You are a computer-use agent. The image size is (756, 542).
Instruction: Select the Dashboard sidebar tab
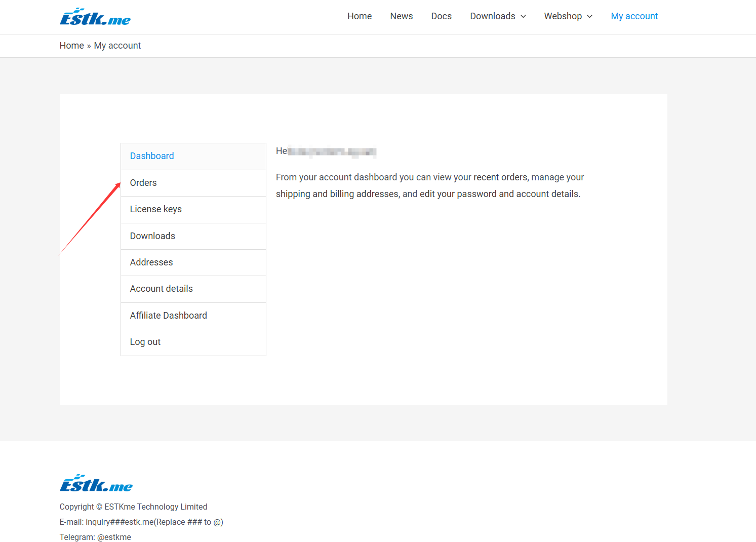click(x=152, y=156)
